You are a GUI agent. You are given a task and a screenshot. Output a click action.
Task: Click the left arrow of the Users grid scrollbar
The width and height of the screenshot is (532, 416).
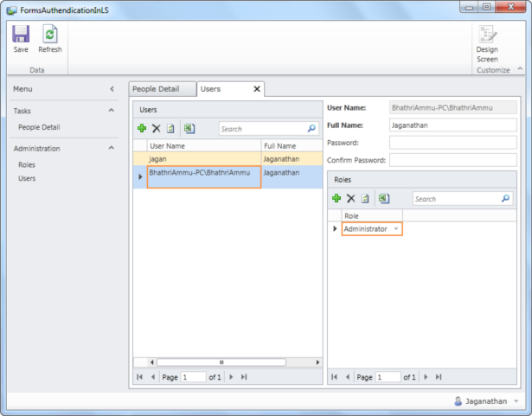152,362
